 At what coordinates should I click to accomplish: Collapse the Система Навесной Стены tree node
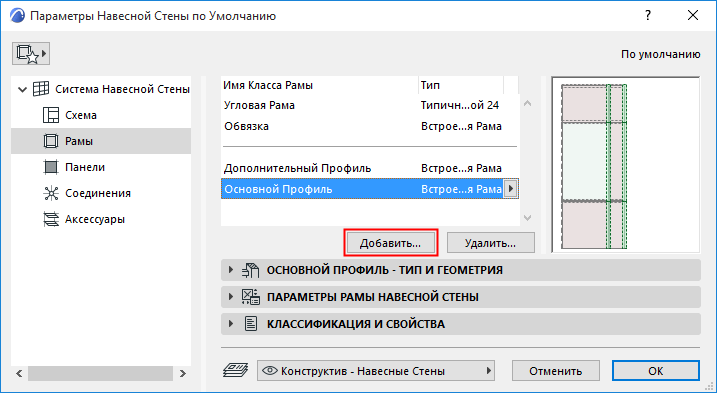click(22, 90)
